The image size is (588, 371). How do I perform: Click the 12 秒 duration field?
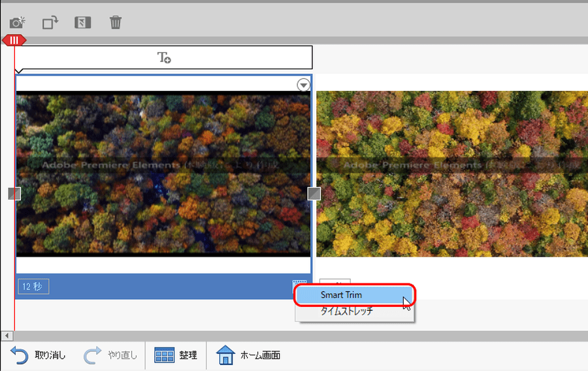33,287
